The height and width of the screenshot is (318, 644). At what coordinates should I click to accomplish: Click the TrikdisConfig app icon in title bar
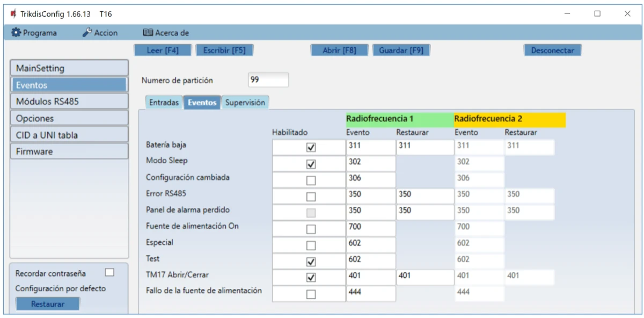click(x=13, y=14)
